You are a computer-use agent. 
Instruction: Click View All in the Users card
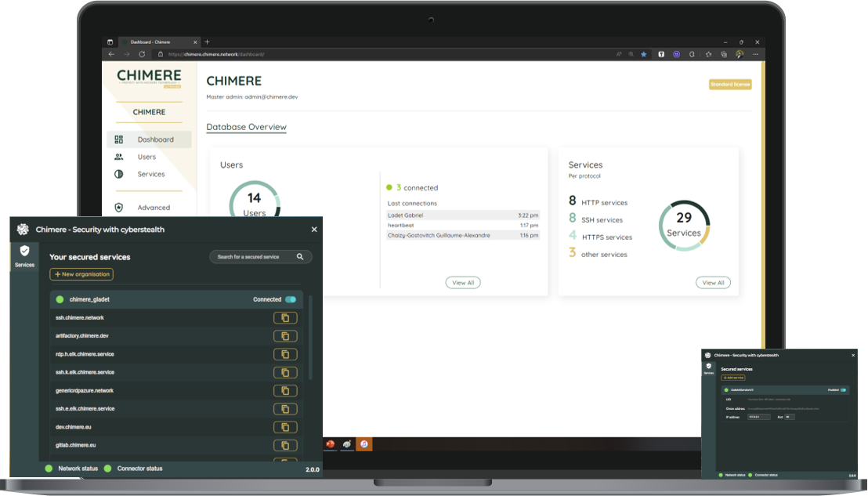(463, 283)
